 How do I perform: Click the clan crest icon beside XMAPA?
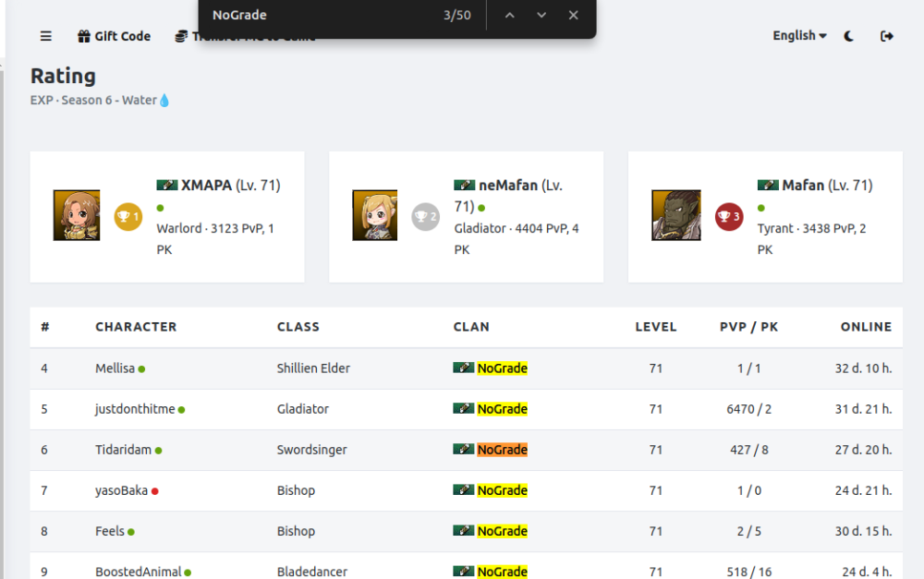click(x=167, y=186)
